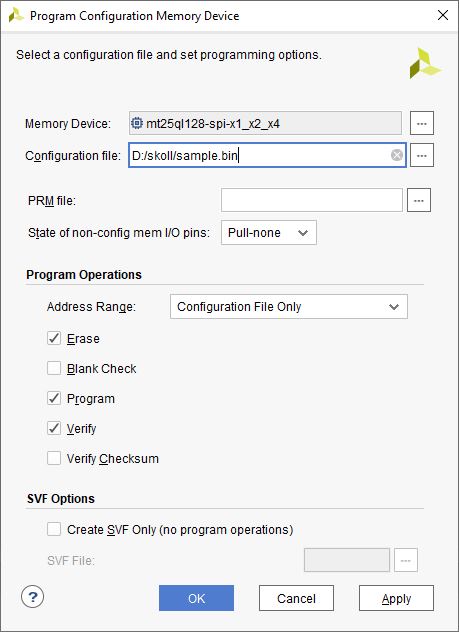Enable Verify Checksum
The image size is (459, 632).
tap(54, 458)
